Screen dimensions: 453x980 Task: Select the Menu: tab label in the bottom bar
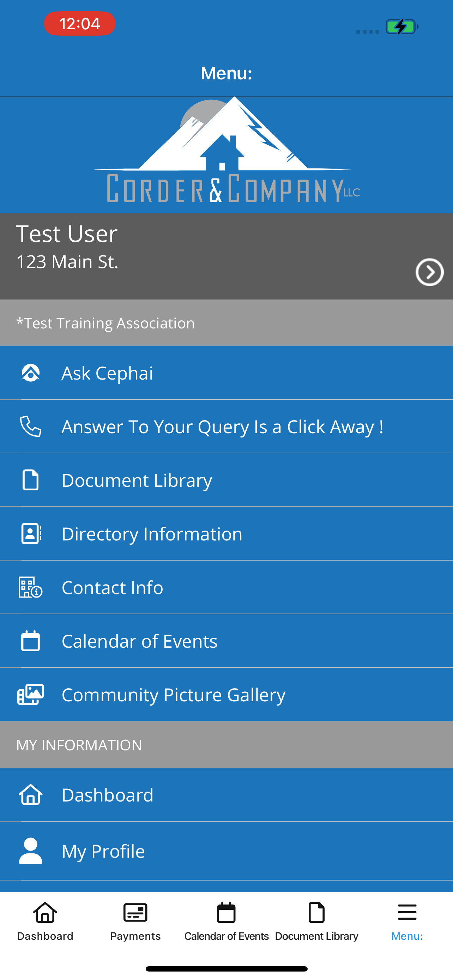[407, 936]
